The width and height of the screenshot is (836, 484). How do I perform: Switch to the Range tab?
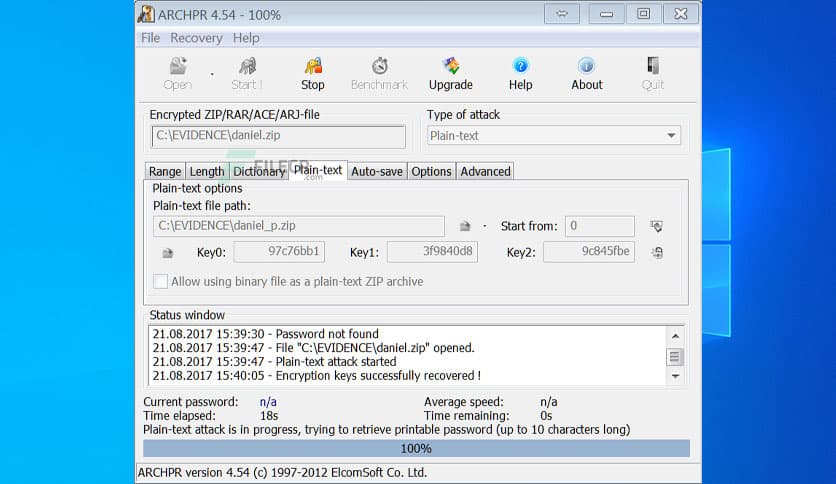(x=165, y=171)
